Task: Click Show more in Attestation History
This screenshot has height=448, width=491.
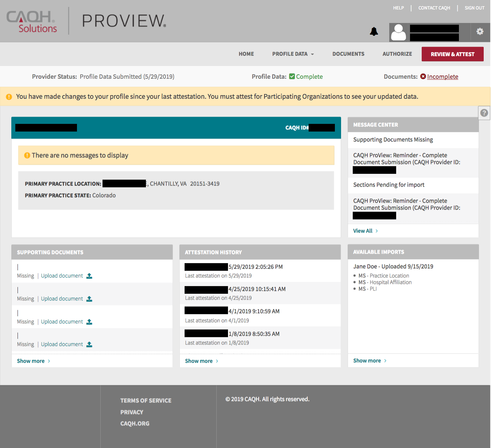Action: click(x=199, y=361)
